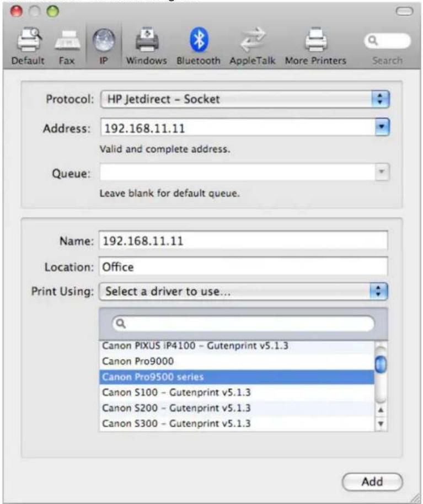Select Canon PIXUS iP4100 Gutenprint driver
Image resolution: width=423 pixels, height=504 pixels.
point(237,346)
